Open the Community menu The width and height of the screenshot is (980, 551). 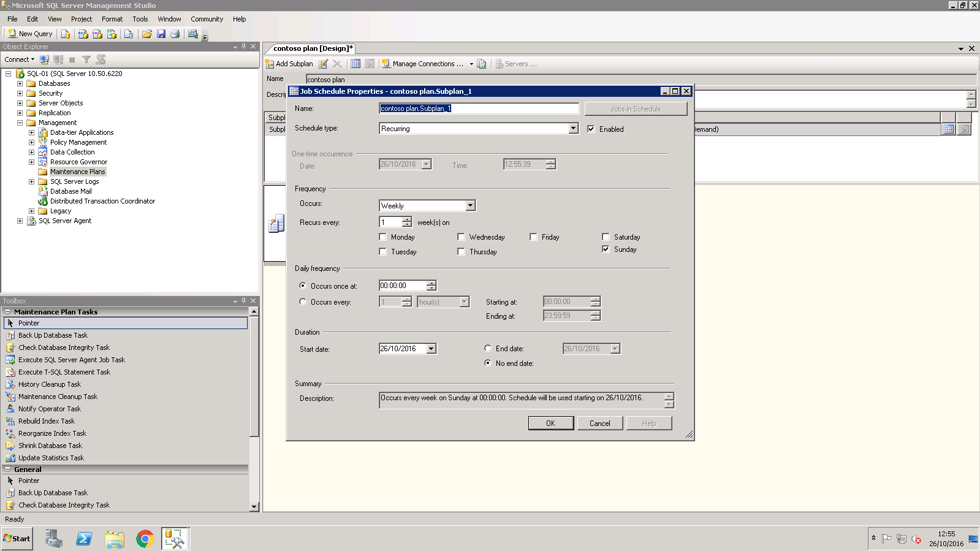click(x=207, y=19)
